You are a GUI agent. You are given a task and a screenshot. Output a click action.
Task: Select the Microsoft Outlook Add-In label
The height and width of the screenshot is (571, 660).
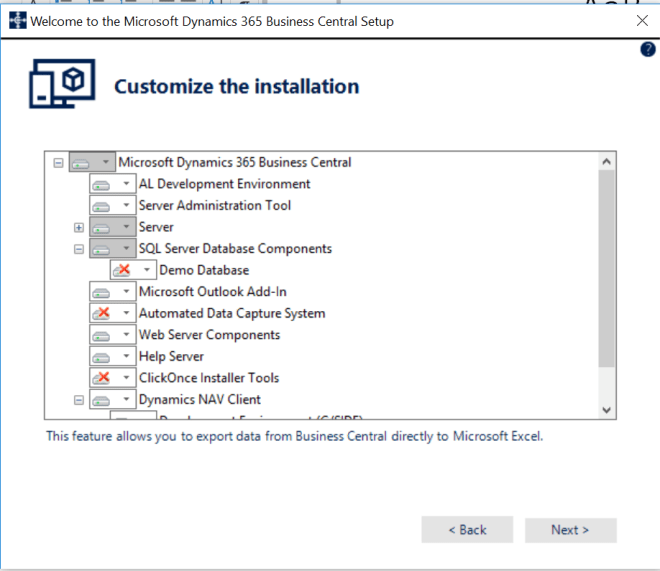click(213, 292)
